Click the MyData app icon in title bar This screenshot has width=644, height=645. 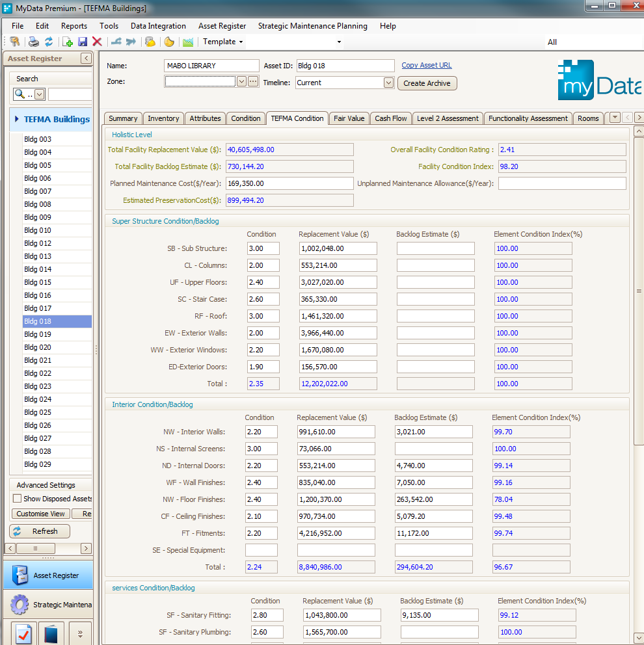click(x=7, y=8)
